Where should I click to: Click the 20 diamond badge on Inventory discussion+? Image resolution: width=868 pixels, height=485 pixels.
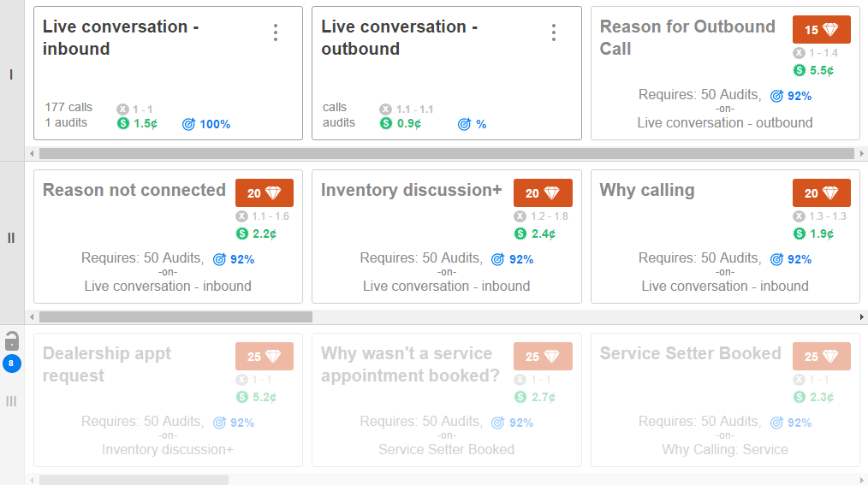click(543, 193)
